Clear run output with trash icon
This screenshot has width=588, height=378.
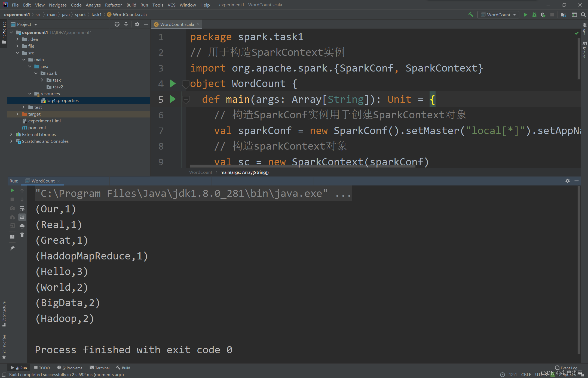(x=22, y=235)
